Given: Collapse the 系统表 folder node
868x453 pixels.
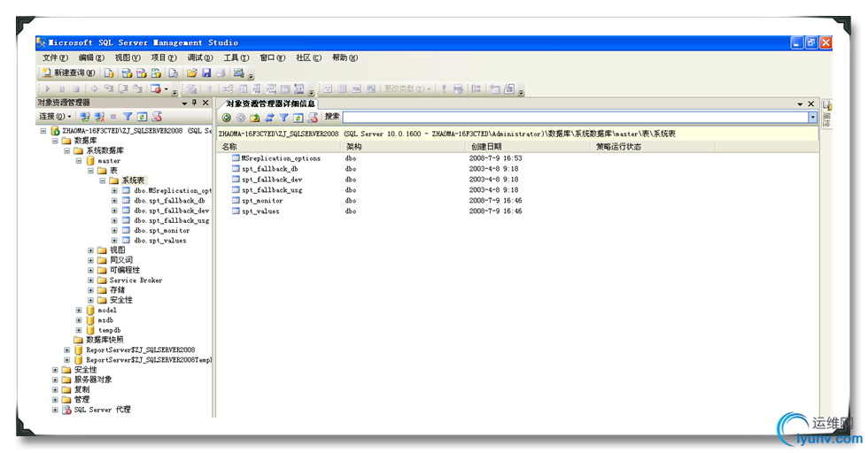Looking at the screenshot, I should [x=103, y=180].
